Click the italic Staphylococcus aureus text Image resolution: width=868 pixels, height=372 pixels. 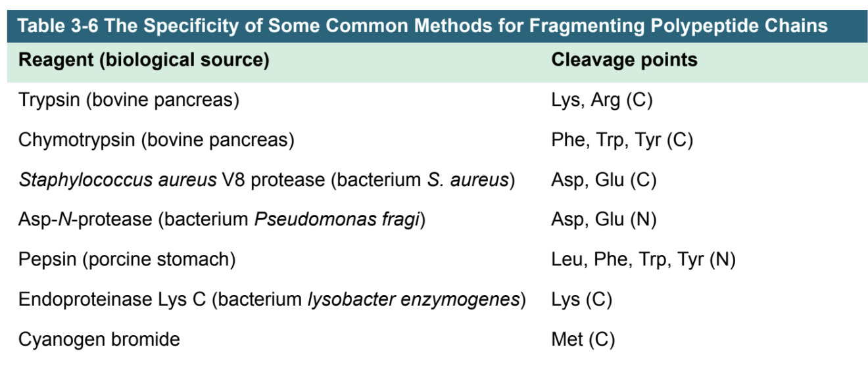117,180
